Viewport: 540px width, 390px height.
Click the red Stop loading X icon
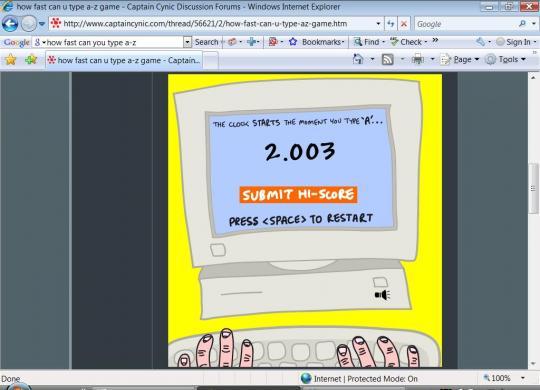pos(404,24)
